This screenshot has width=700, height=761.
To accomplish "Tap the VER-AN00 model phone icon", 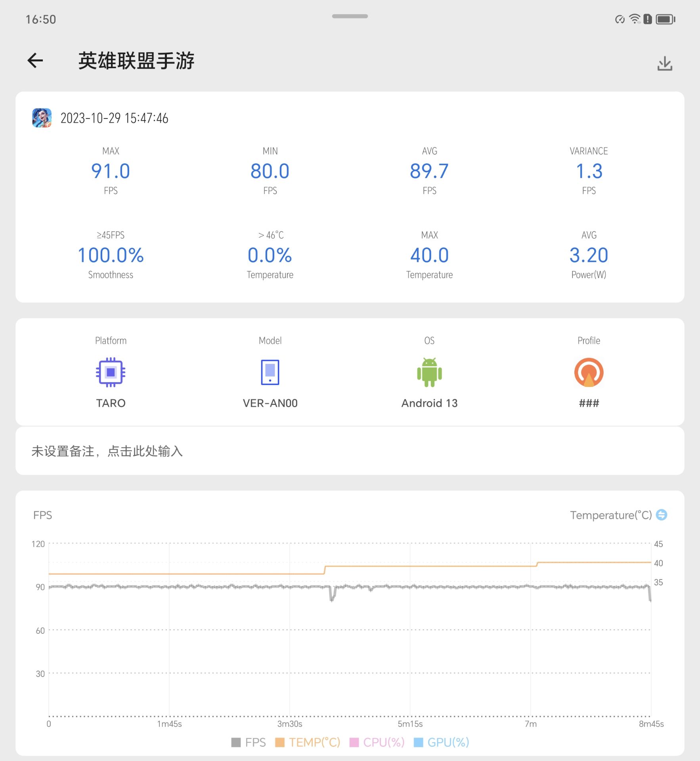I will (270, 372).
